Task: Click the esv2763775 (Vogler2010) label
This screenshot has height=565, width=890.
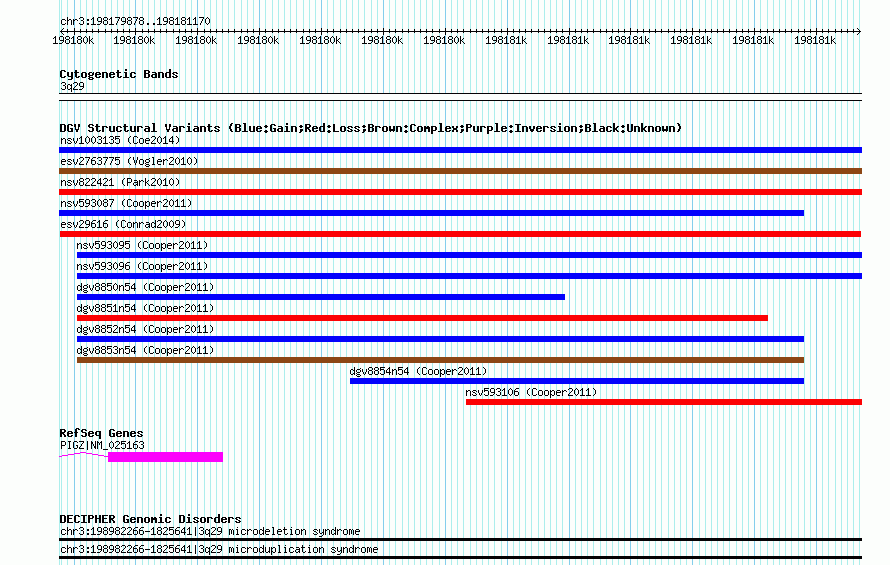Action: coord(129,161)
